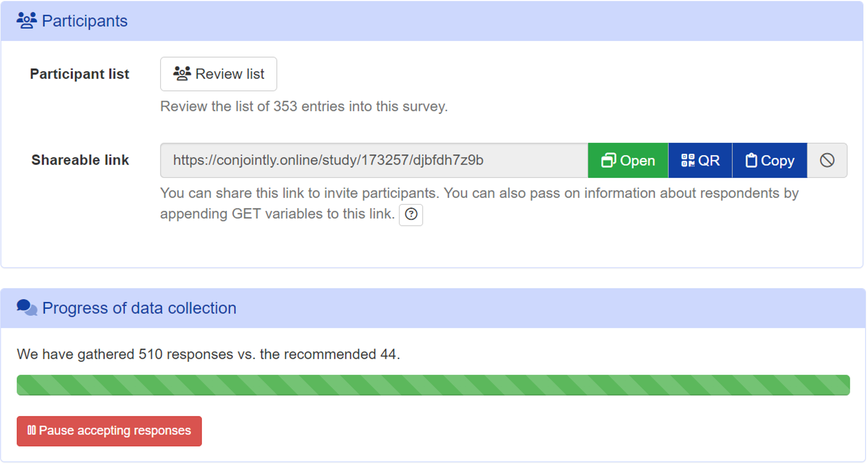Open the Review list of participants
868x464 pixels.
[x=218, y=74]
